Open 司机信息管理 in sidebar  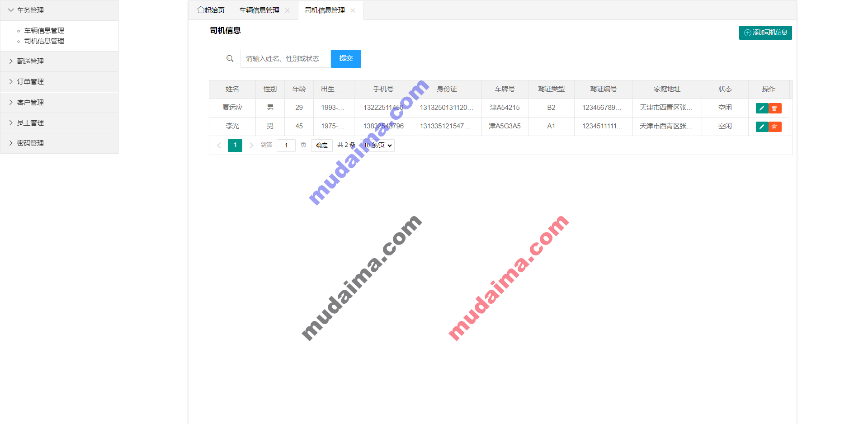44,41
